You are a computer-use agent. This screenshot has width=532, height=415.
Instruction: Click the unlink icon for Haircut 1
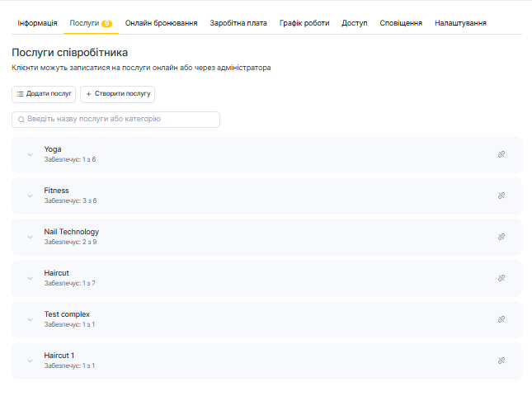501,361
